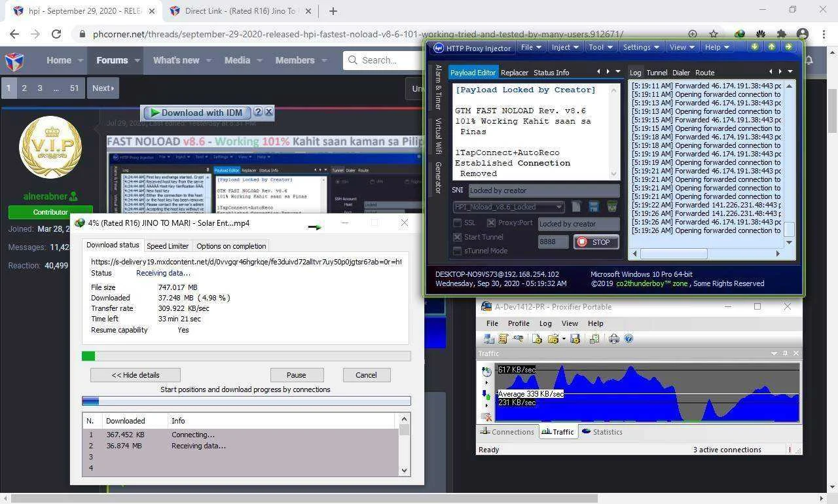Open the Inject menu dropdown
The image size is (838, 504).
pyautogui.click(x=565, y=47)
